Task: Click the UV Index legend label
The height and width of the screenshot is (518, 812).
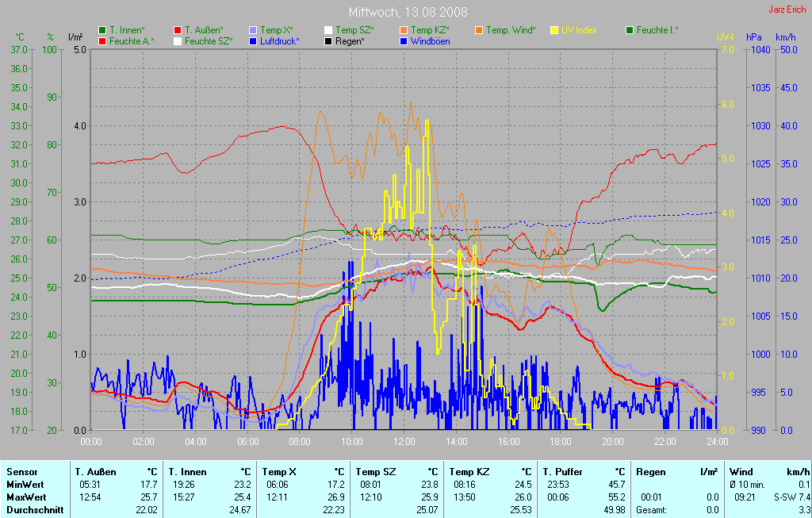Action: click(579, 31)
